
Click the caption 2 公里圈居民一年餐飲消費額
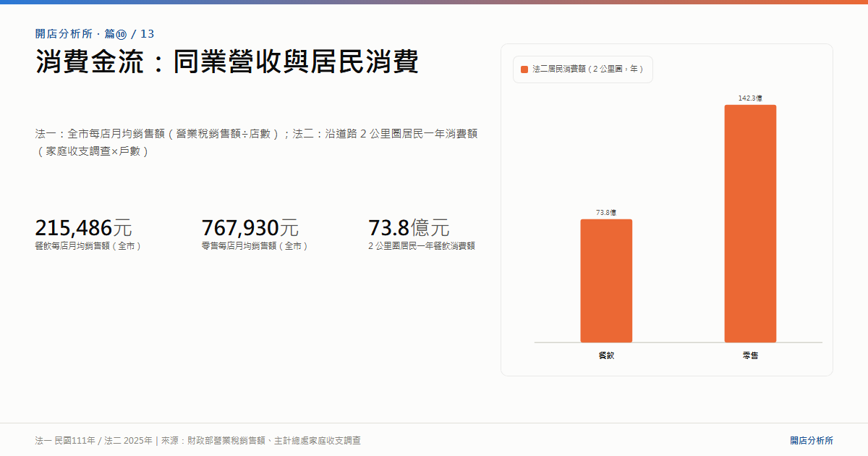[x=422, y=246]
